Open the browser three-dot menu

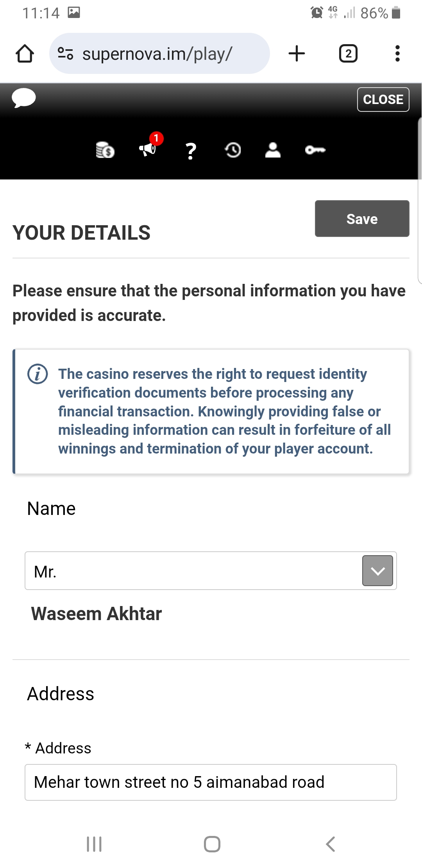[397, 54]
